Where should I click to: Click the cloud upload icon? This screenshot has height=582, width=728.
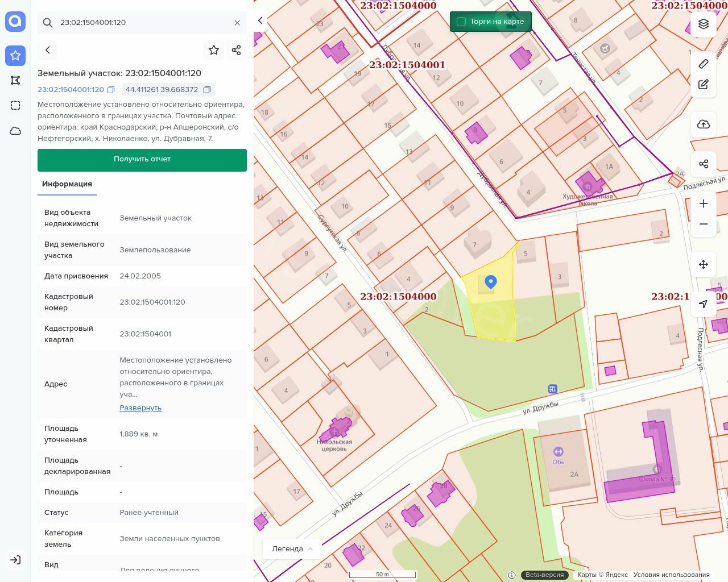click(704, 124)
